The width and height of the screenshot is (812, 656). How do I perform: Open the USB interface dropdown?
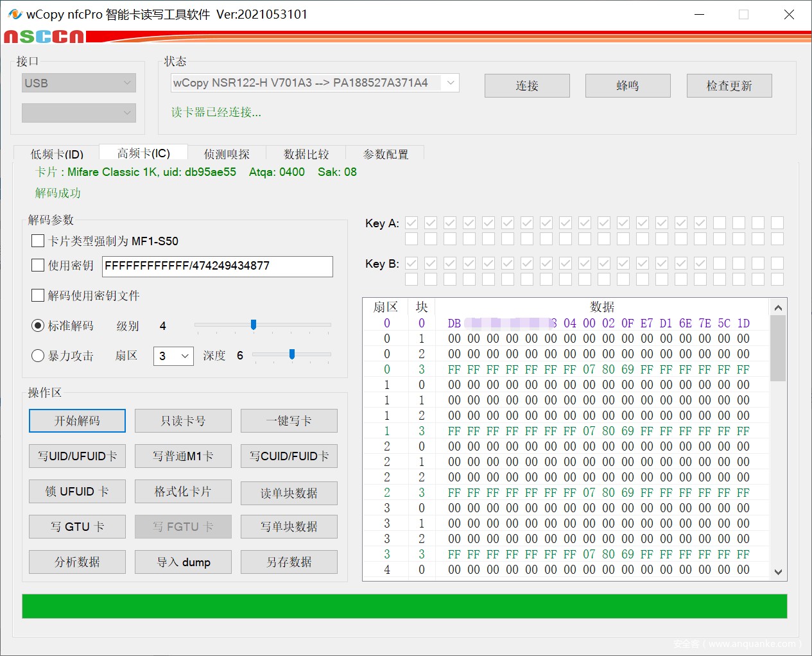[79, 83]
